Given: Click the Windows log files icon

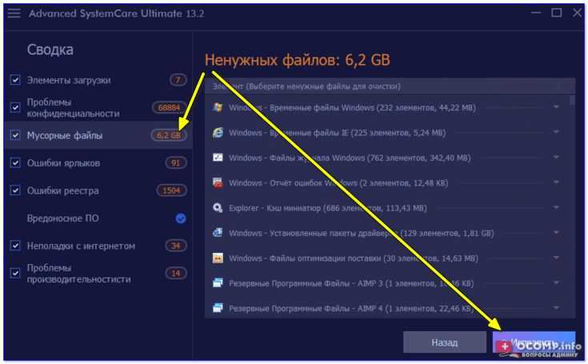Looking at the screenshot, I should pyautogui.click(x=218, y=158).
